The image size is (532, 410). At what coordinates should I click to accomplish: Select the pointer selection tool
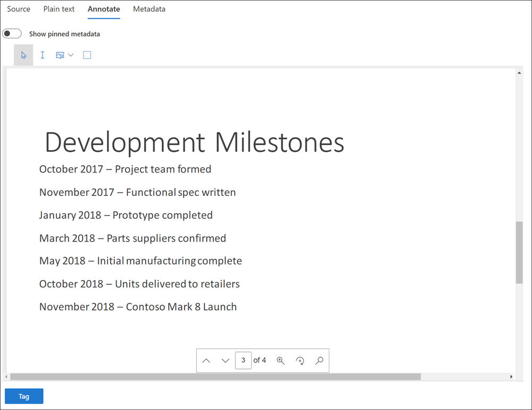click(23, 55)
